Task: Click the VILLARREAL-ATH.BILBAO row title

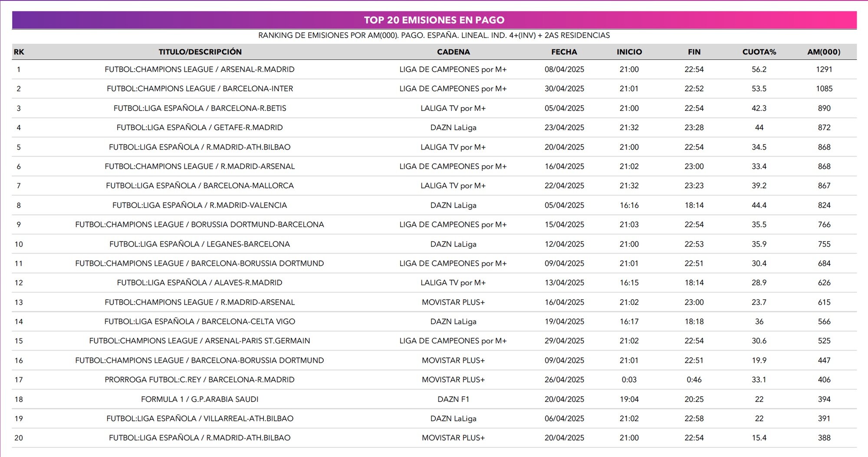Action: point(200,419)
